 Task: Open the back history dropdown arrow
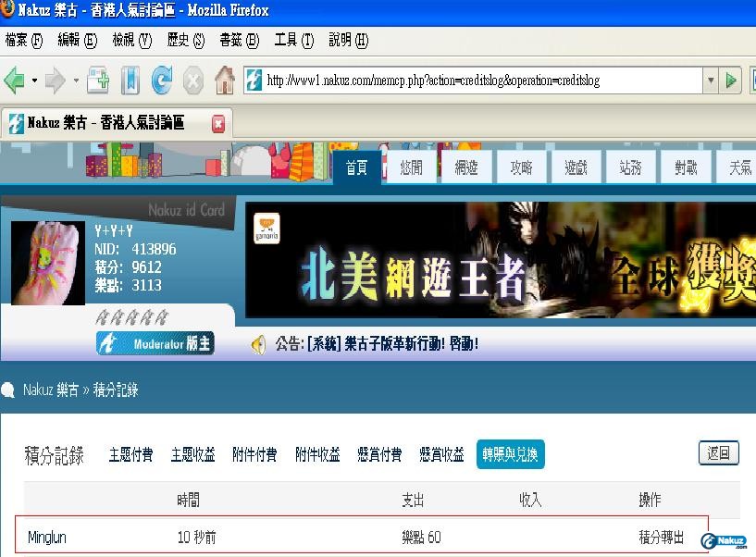click(34, 80)
